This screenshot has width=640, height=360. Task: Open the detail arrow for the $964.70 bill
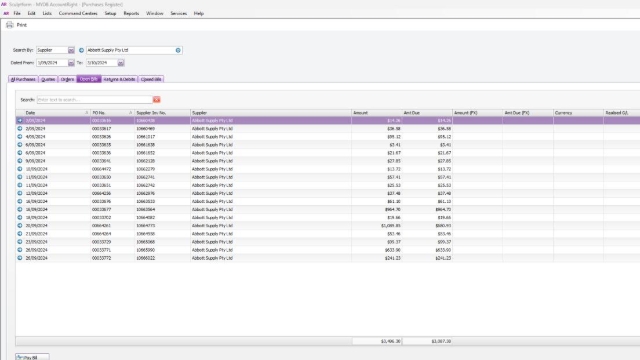[20, 209]
